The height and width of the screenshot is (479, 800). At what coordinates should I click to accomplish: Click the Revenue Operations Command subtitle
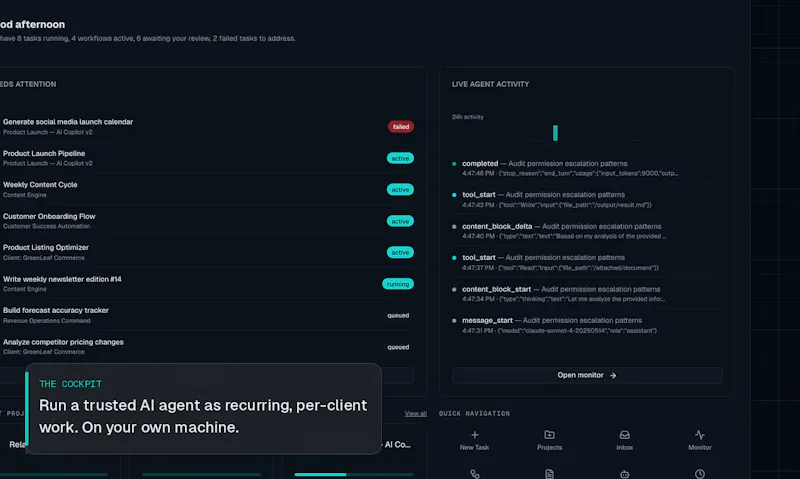click(x=46, y=320)
